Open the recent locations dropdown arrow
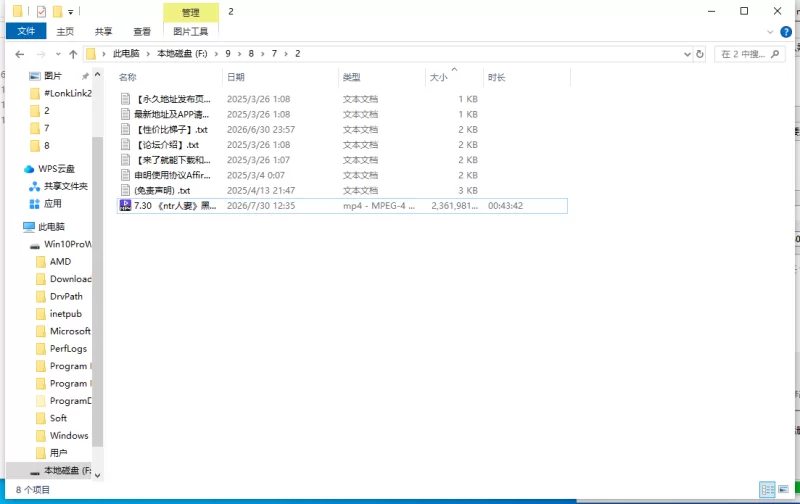The height and width of the screenshot is (504, 800). pos(58,54)
